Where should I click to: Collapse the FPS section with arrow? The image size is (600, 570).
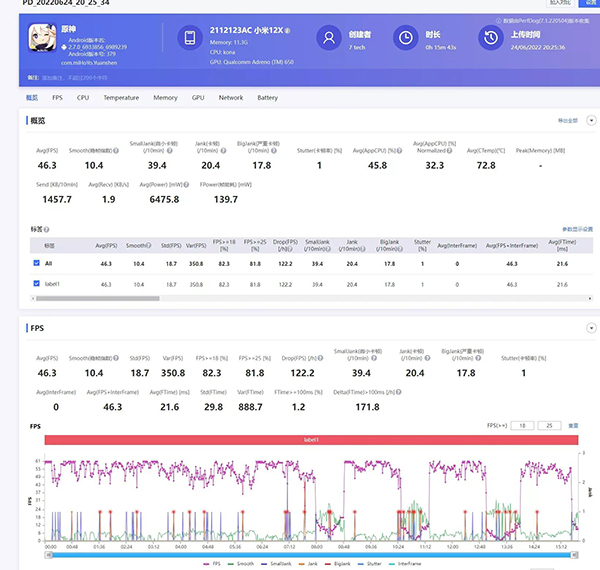pos(590,327)
